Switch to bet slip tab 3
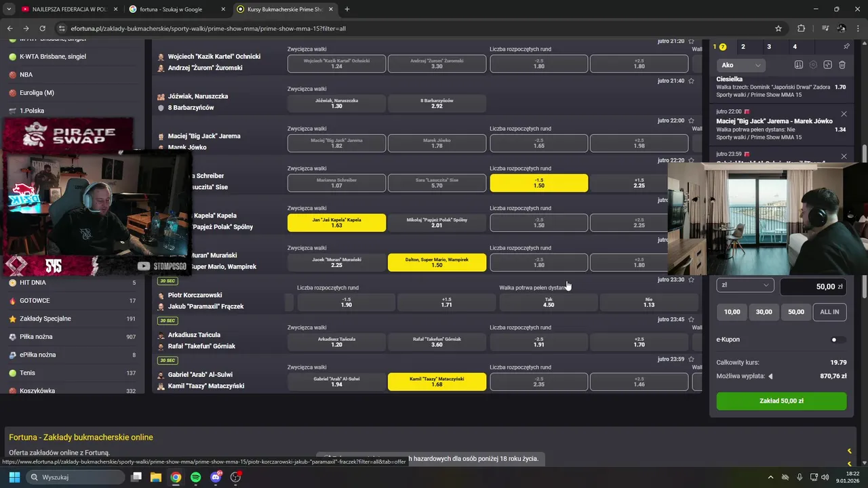Screen dimensions: 868x488 point(769,47)
